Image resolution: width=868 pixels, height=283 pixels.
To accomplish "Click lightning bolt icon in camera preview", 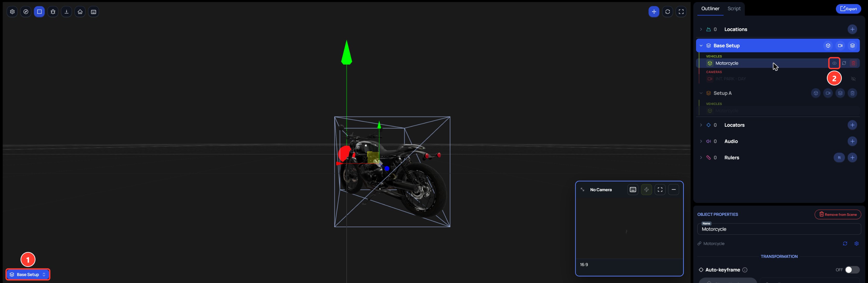I will [x=646, y=189].
